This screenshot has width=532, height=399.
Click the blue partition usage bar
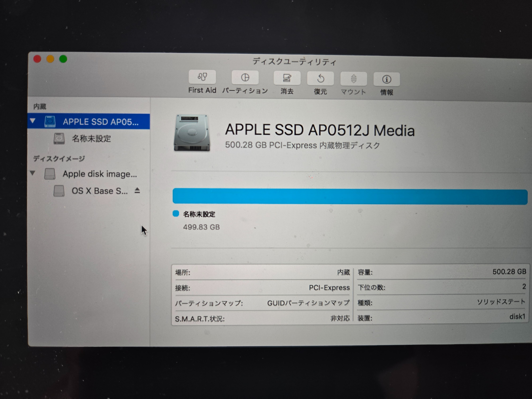coord(350,196)
